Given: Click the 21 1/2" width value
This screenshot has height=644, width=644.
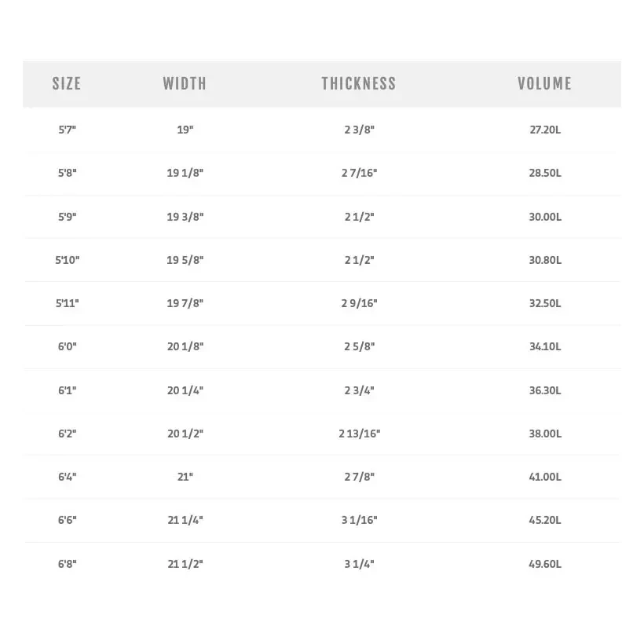Looking at the screenshot, I should [185, 564].
